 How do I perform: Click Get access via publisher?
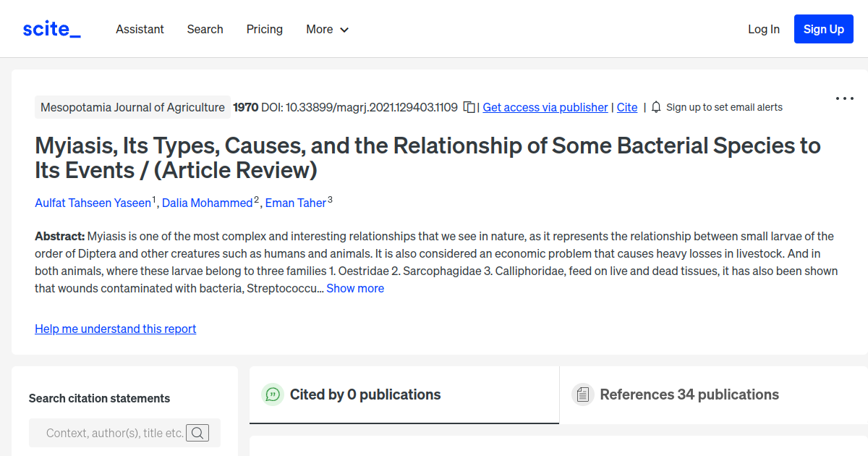click(x=545, y=107)
